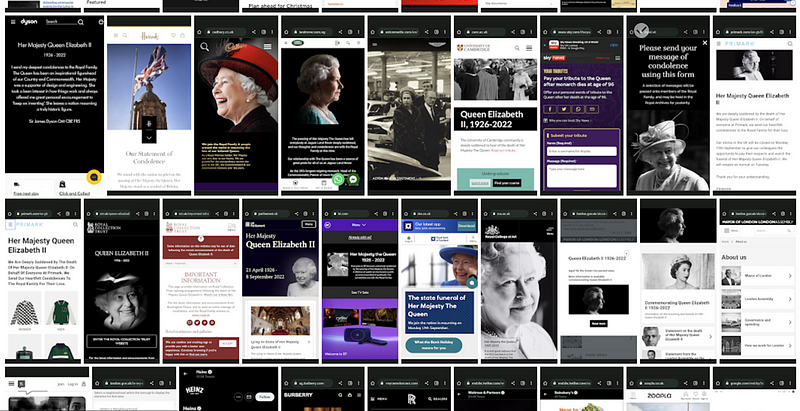Share Sky tribute via Facebook icon
The width and height of the screenshot is (800, 411).
(550, 109)
